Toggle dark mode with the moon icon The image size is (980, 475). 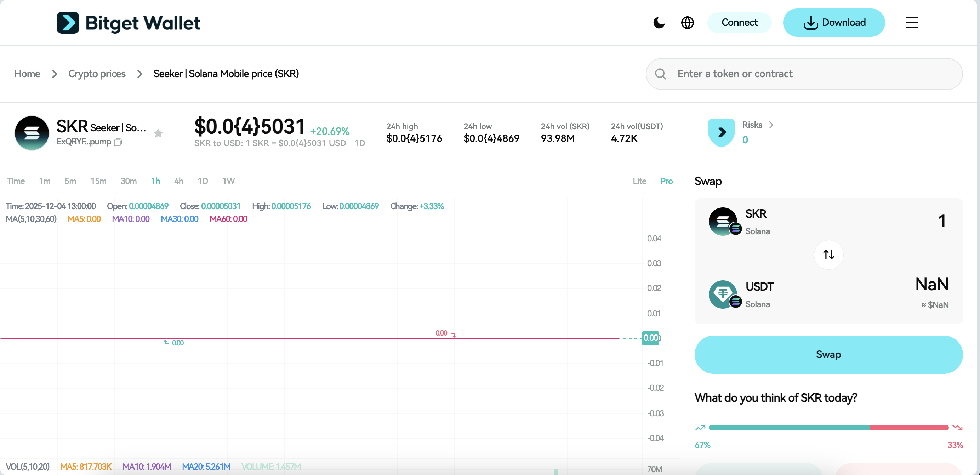pos(659,22)
